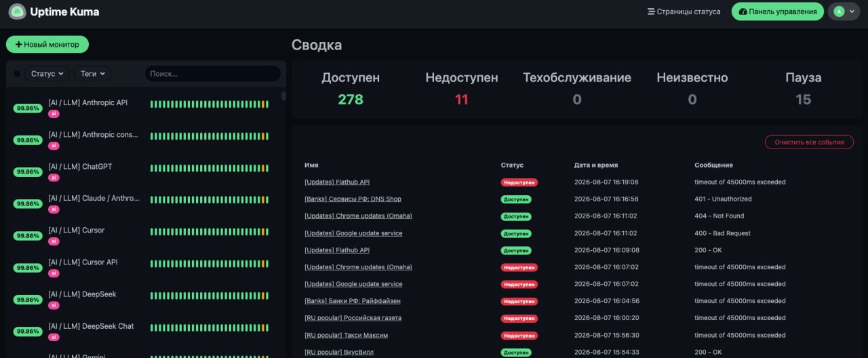Click Недоступен badge on Райффайзен row
The height and width of the screenshot is (358, 868).
[x=519, y=301]
